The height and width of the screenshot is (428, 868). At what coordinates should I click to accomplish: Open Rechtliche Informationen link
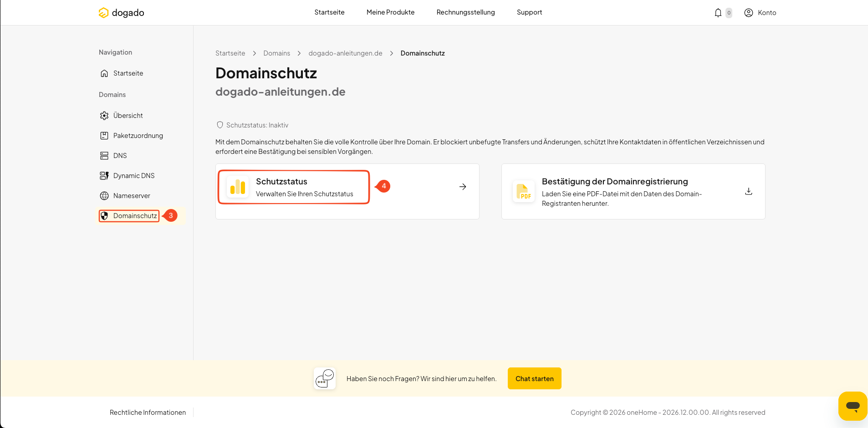tap(148, 413)
